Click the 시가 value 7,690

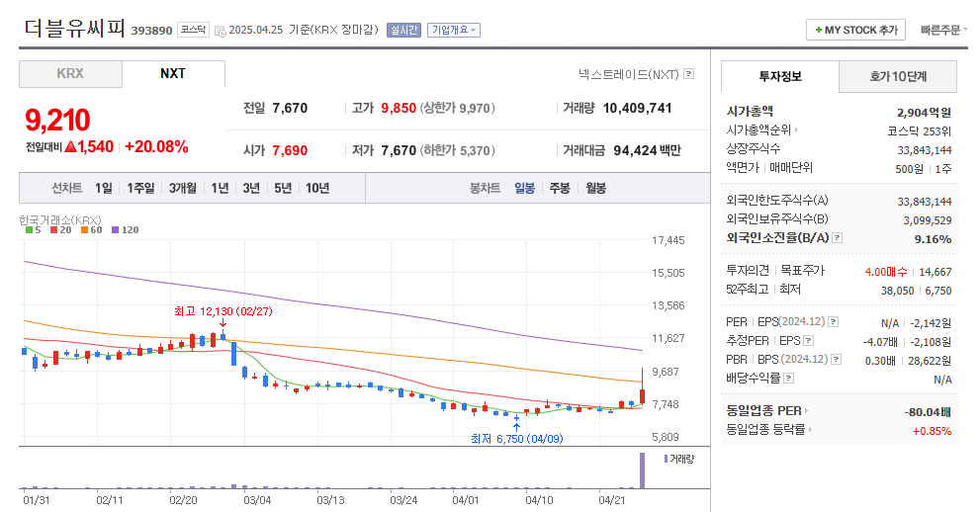click(290, 150)
